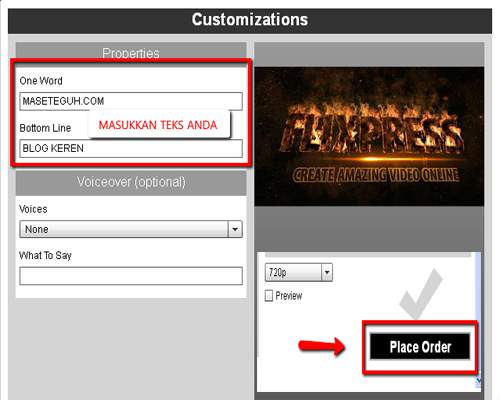Click the What To Say input field
500x400 pixels.
[131, 276]
